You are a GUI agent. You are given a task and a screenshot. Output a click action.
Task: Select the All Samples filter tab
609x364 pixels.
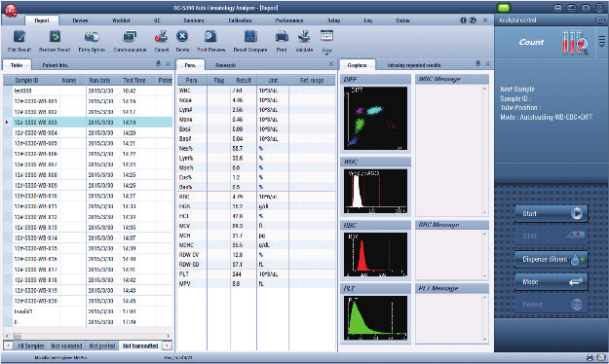(30, 346)
